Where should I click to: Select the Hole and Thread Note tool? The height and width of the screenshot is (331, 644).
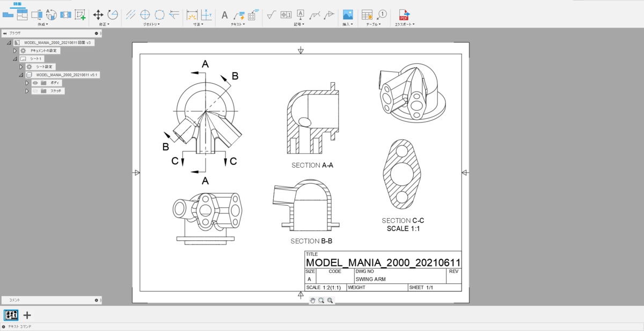(x=253, y=15)
